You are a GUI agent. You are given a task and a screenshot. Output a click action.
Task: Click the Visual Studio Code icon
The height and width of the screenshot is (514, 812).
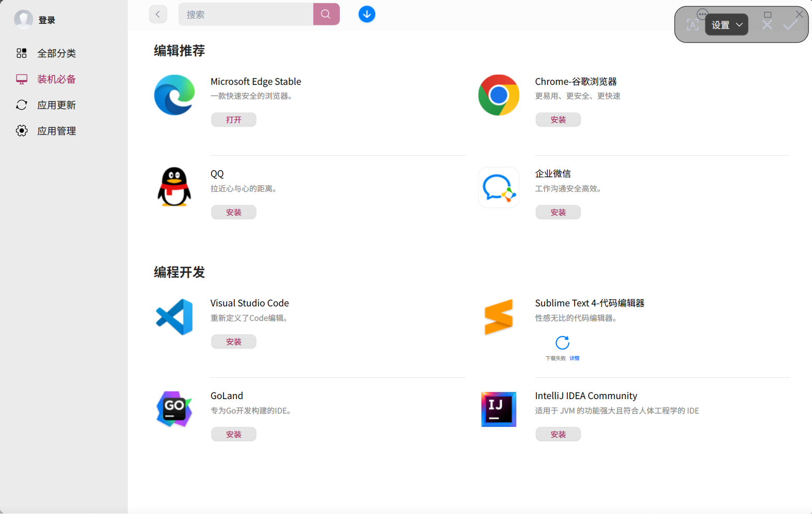174,317
